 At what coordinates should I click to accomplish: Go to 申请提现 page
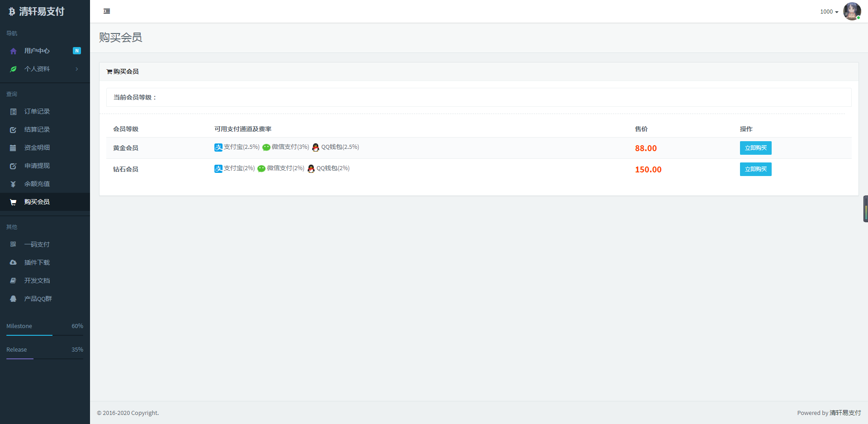tap(37, 166)
